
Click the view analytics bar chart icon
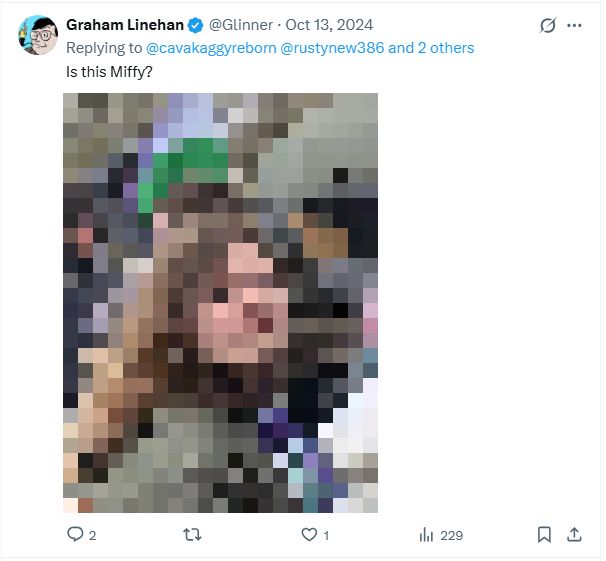[425, 535]
